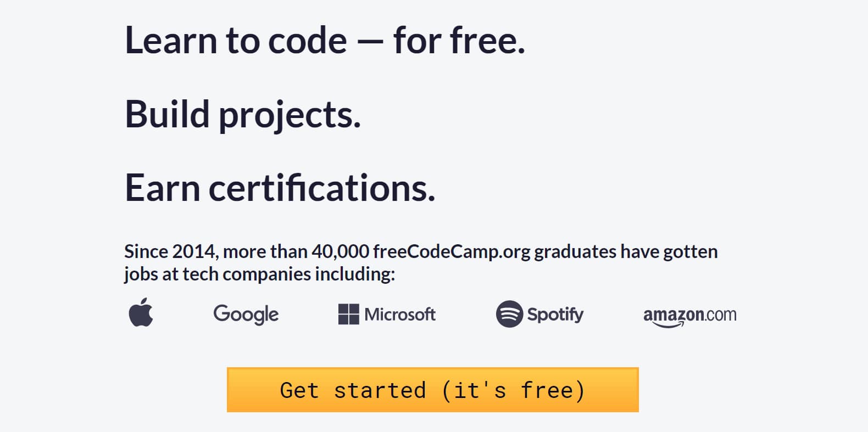Select the Microsoft four-square window icon
This screenshot has height=432, width=868.
[x=348, y=313]
